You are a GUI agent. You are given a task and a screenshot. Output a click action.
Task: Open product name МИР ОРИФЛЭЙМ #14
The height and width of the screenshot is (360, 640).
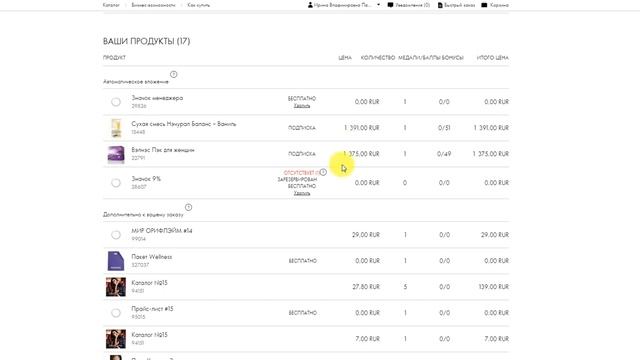tap(162, 231)
